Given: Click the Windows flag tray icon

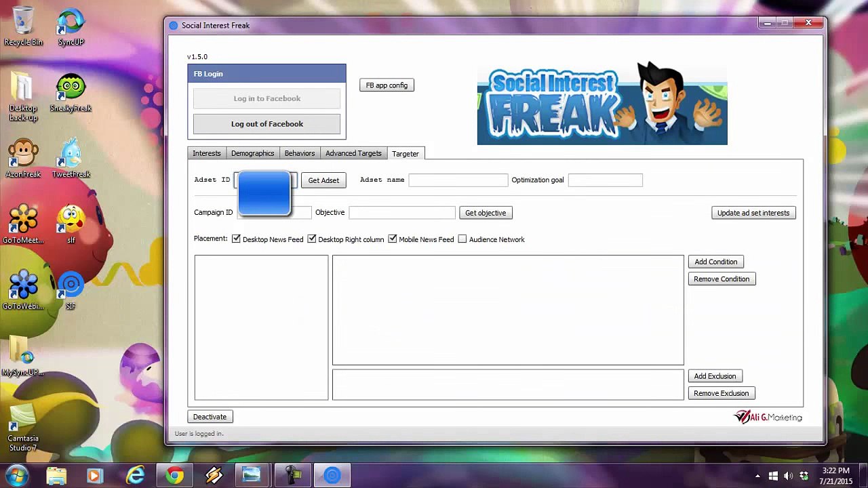Looking at the screenshot, I should pos(773,476).
